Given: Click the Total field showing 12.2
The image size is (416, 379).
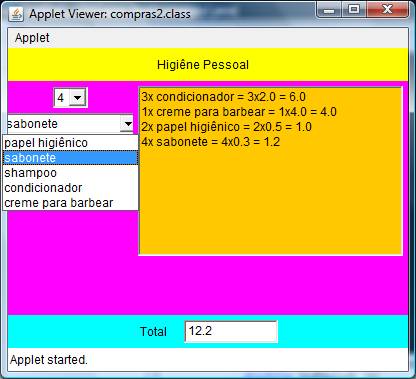Looking at the screenshot, I should click(x=231, y=331).
